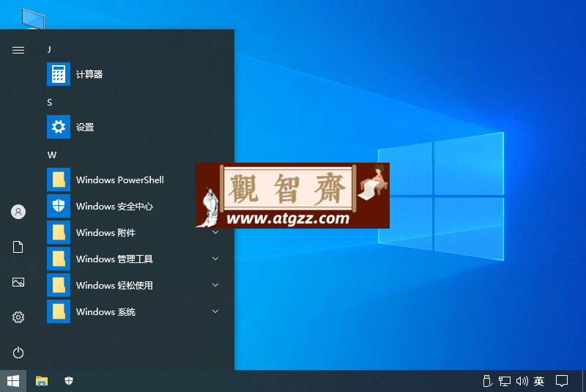Click the 设置 app label

(85, 127)
